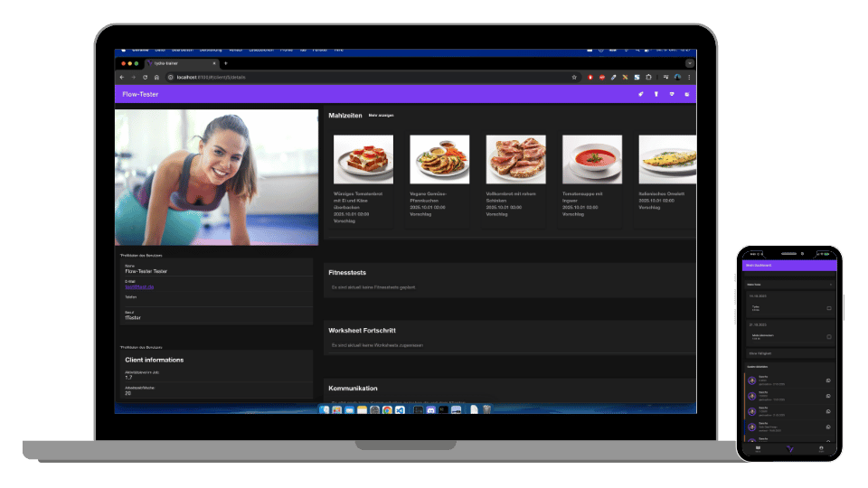The image size is (868, 488).
Task: Go back with the browser back arrow
Action: [122, 78]
